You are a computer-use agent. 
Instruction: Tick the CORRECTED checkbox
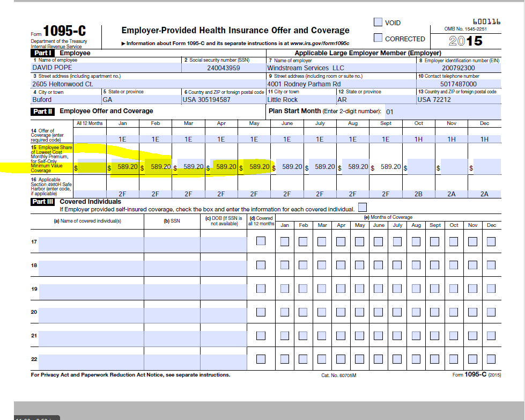[x=378, y=38]
